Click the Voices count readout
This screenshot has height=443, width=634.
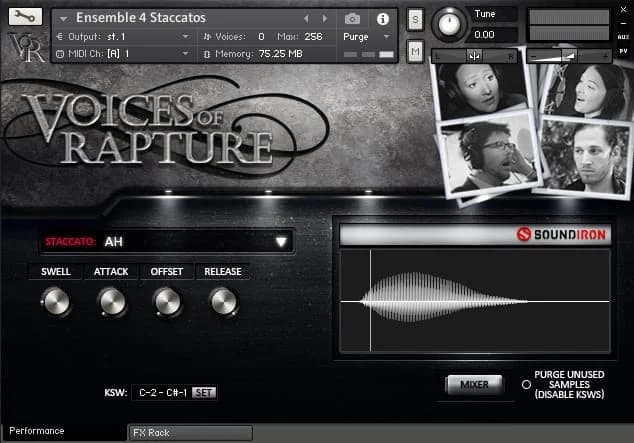[x=261, y=37]
